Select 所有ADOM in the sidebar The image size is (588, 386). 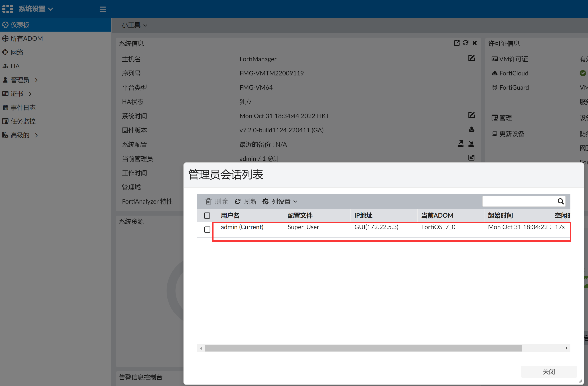(26, 38)
